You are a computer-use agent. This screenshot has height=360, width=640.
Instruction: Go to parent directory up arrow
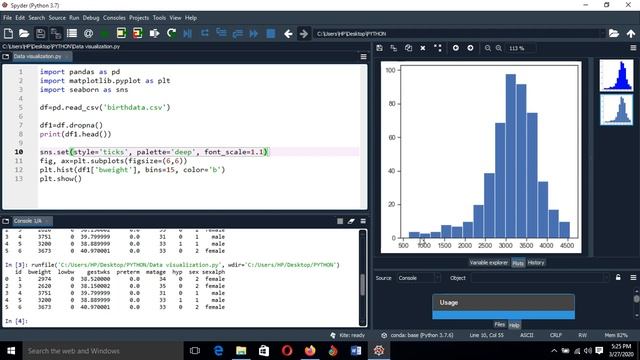631,33
